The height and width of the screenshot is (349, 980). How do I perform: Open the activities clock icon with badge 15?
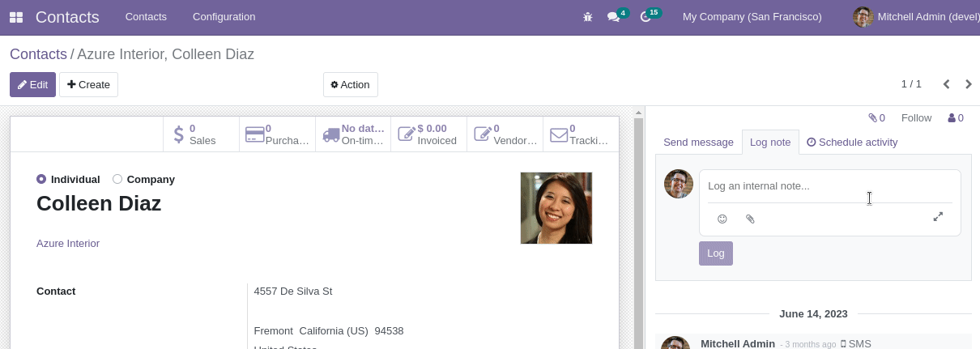650,16
